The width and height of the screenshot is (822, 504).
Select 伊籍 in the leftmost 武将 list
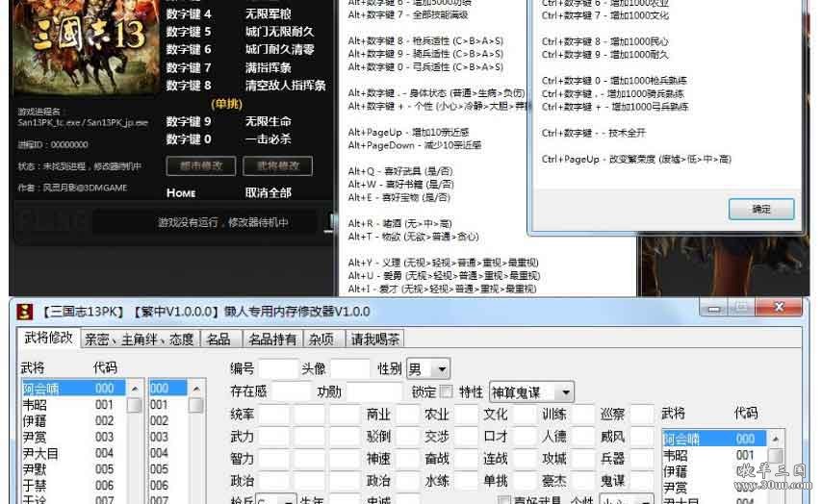pyautogui.click(x=35, y=420)
